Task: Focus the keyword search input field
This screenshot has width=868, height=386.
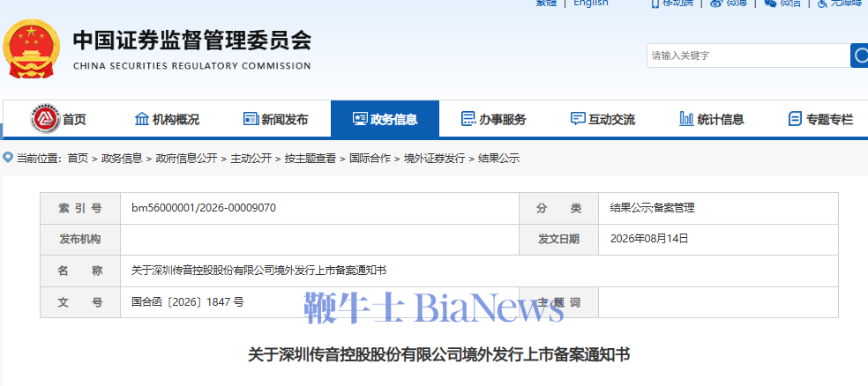Action: [748, 56]
